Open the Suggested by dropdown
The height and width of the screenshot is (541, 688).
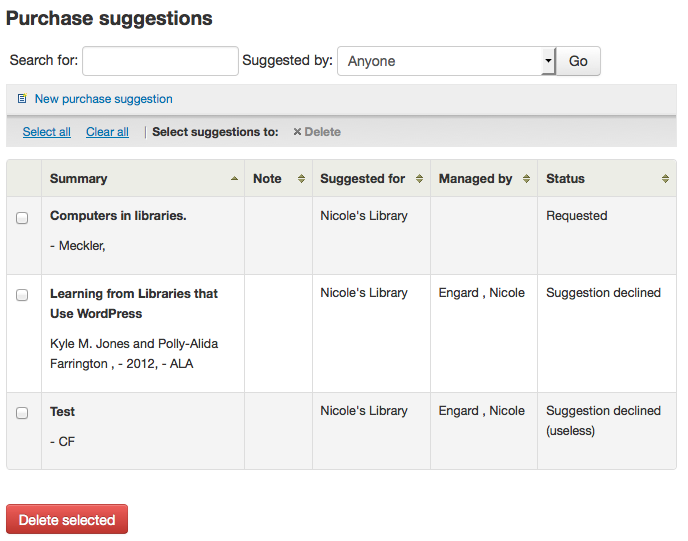pyautogui.click(x=440, y=61)
